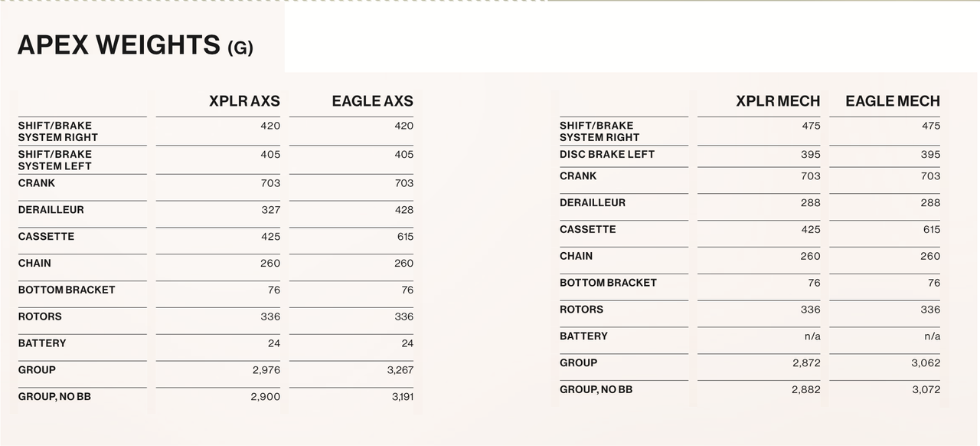
Task: Click the EAGLE MECH column header
Action: (892, 101)
